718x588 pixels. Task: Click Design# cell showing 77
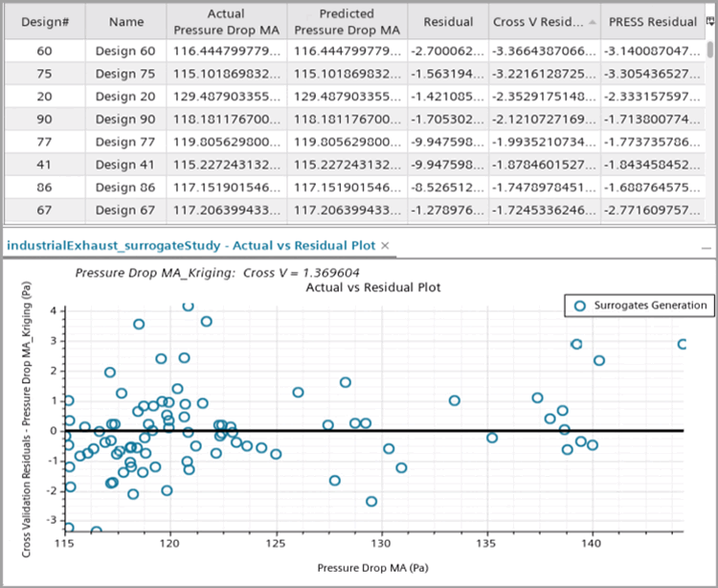[44, 142]
